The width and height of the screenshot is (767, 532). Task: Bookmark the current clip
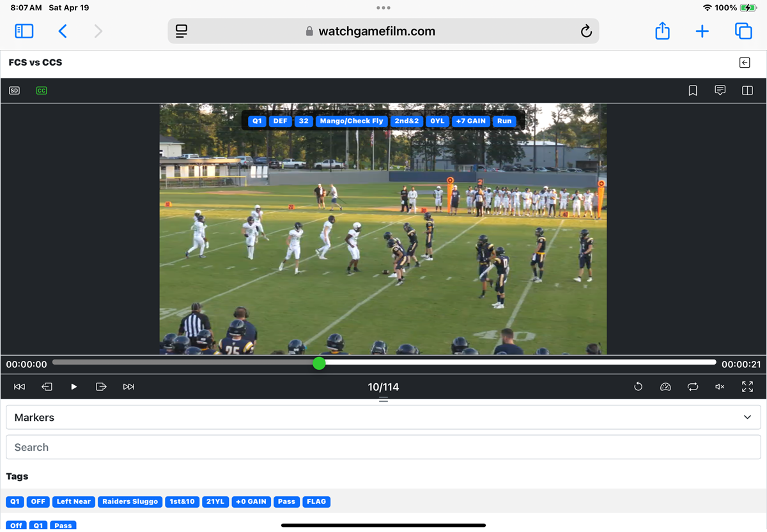tap(692, 91)
